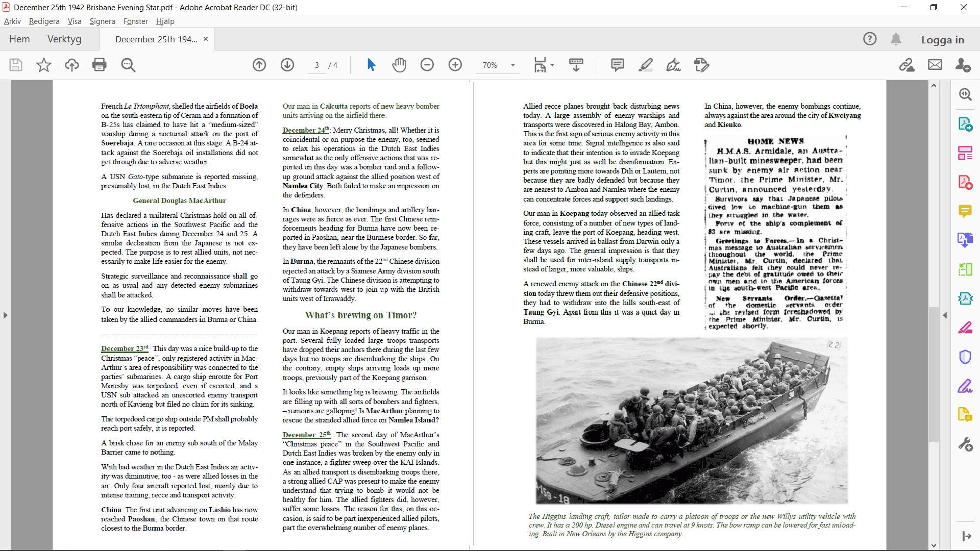The height and width of the screenshot is (551, 980).
Task: Zoom out with the minus button
Action: 427,65
